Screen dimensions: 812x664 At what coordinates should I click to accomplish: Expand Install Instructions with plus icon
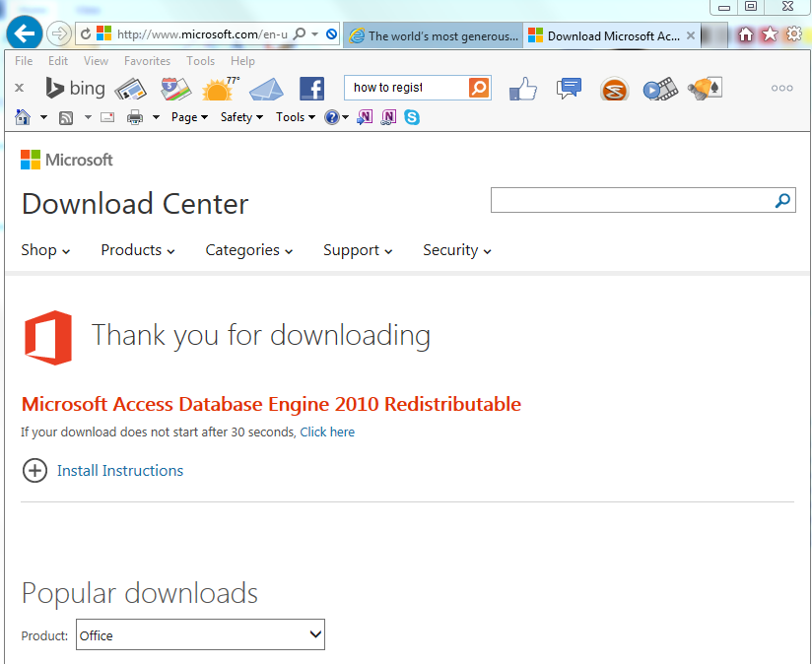point(34,471)
